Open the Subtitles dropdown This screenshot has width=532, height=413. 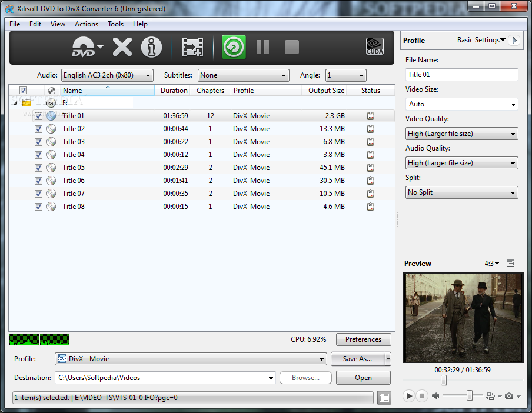point(244,75)
